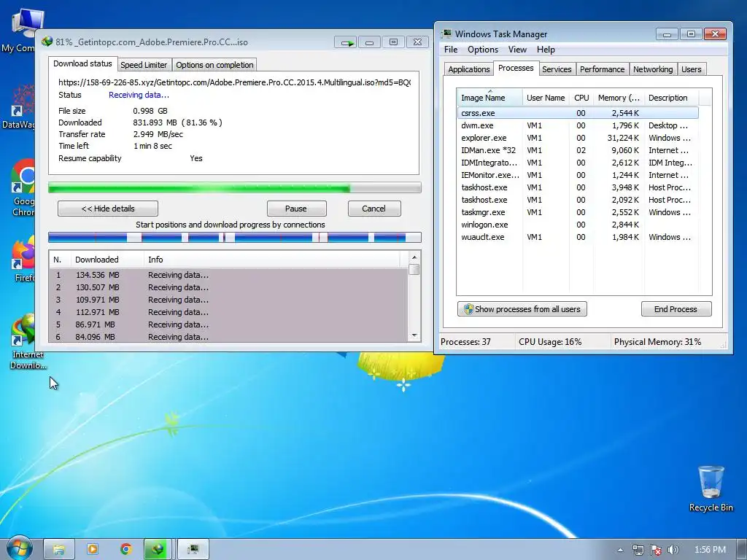Select the csrss.exe process
This screenshot has height=560, width=747.
coord(578,113)
